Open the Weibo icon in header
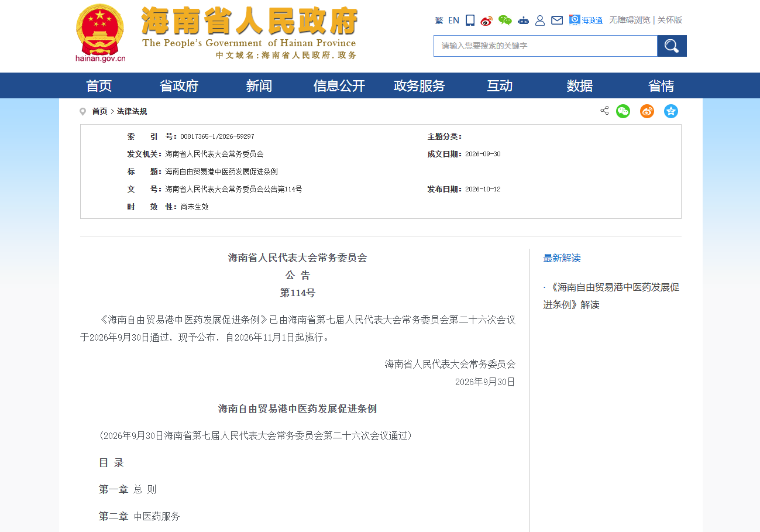760x532 pixels. [486, 20]
